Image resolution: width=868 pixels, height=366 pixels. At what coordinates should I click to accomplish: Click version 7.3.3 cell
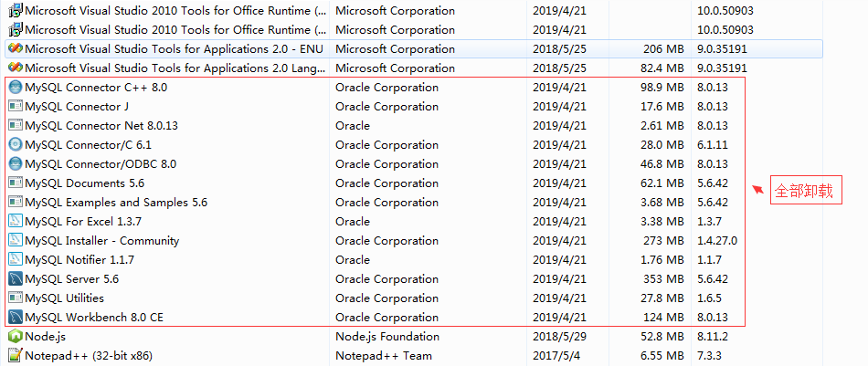709,355
